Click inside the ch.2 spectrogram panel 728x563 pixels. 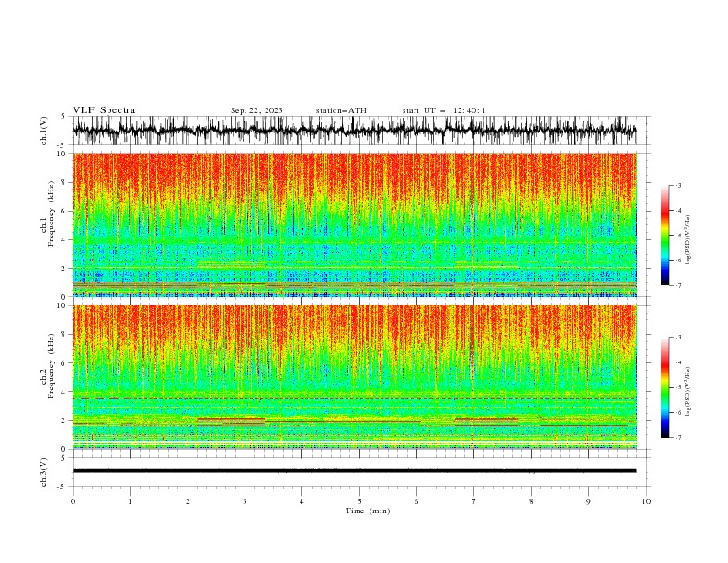[x=354, y=377]
